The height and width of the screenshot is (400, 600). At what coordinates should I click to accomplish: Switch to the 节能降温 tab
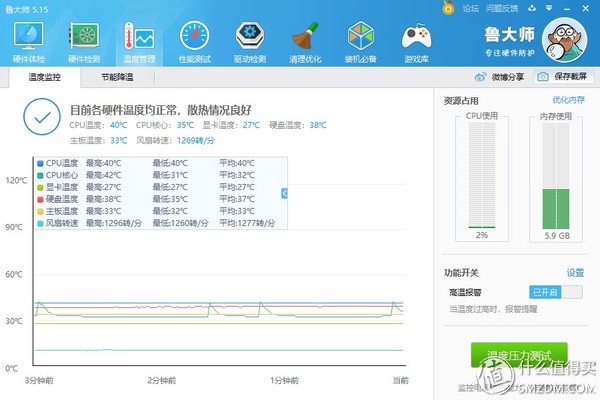pyautogui.click(x=117, y=77)
